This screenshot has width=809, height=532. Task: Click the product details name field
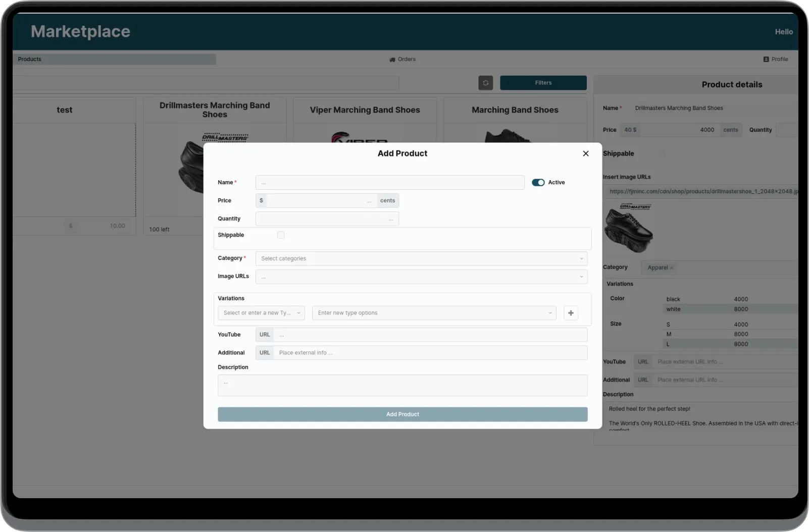(x=715, y=108)
